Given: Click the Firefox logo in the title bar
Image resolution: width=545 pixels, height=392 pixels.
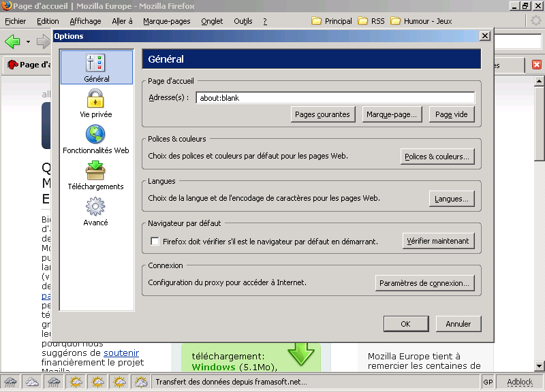Looking at the screenshot, I should [x=6, y=6].
